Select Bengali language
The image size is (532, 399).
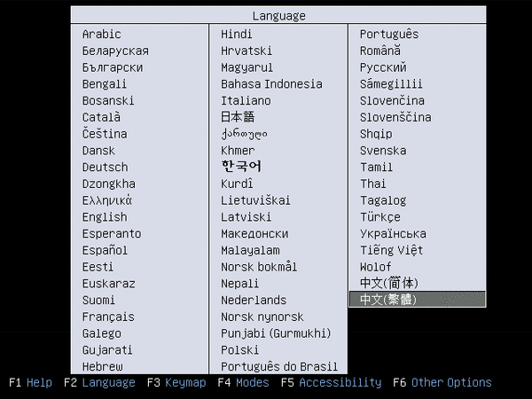point(105,84)
